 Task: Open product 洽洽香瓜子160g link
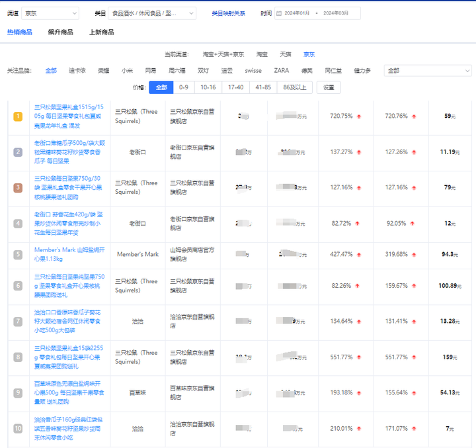point(68,429)
